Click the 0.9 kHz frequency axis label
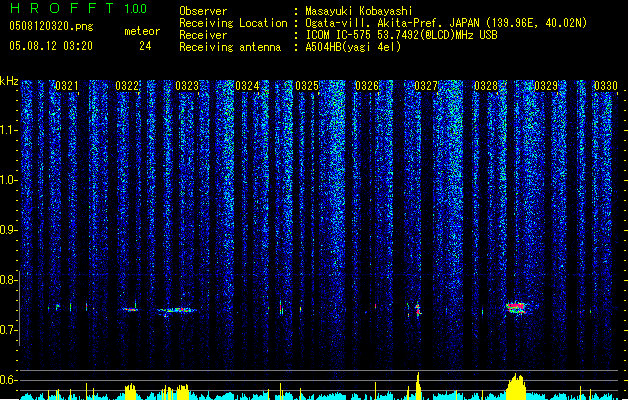 9,230
